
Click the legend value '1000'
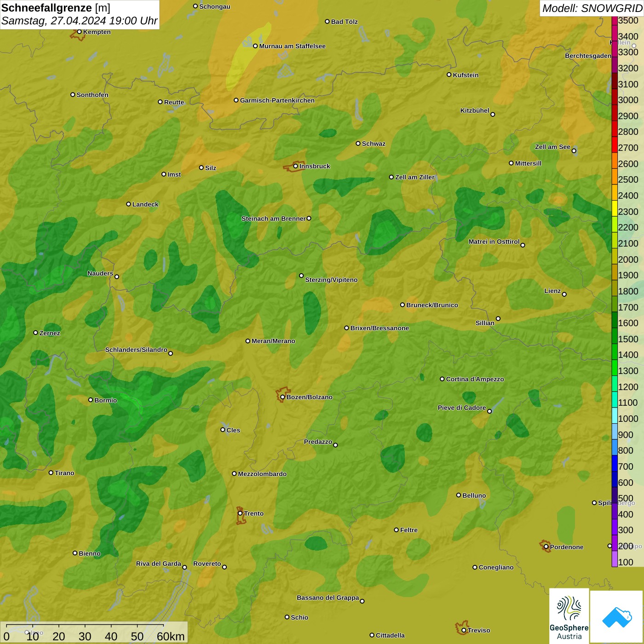628,419
